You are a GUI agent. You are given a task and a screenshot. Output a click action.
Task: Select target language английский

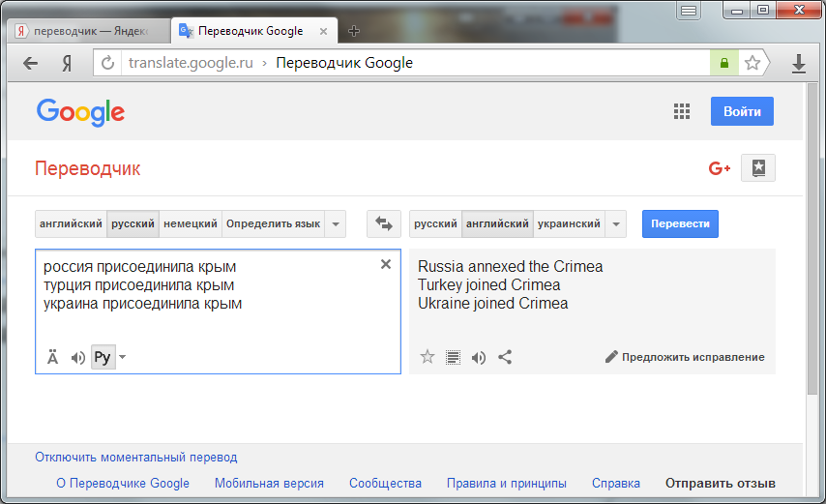coord(497,223)
